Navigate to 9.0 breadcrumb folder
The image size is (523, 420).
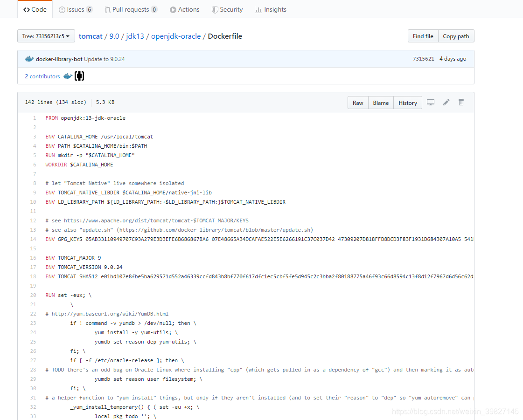coord(114,36)
